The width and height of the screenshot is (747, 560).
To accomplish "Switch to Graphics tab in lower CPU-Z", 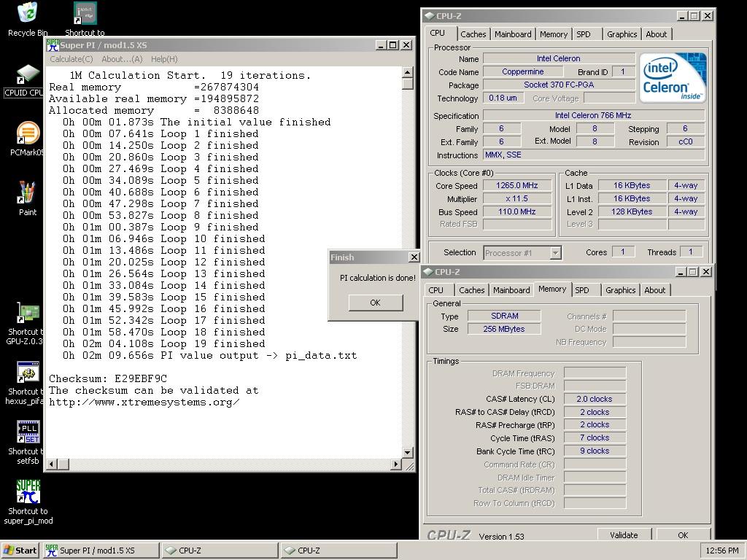I will (x=620, y=290).
